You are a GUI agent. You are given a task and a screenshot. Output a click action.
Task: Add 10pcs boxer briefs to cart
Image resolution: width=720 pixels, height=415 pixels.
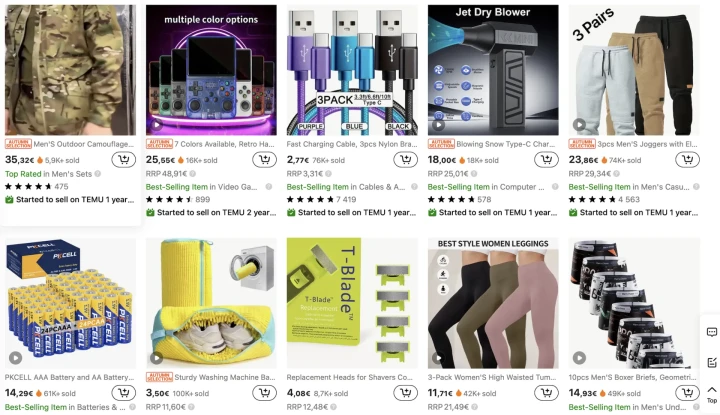click(x=687, y=393)
